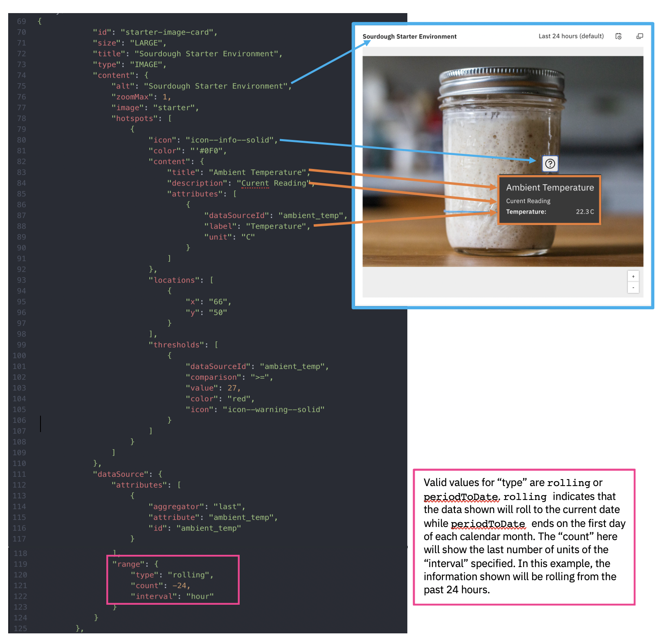Click the "range": { code line
The image size is (656, 644).
pos(135,564)
